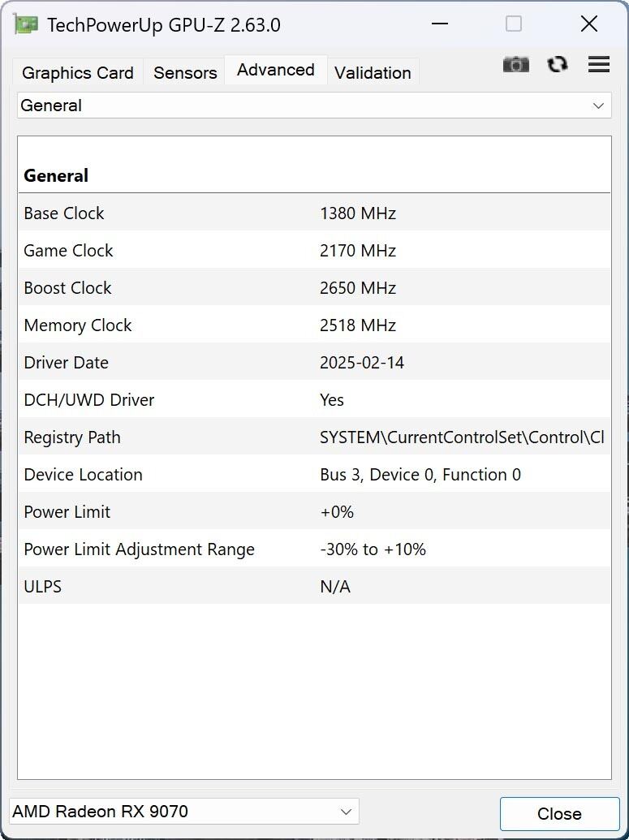Open the hamburger menu icon

tap(599, 64)
